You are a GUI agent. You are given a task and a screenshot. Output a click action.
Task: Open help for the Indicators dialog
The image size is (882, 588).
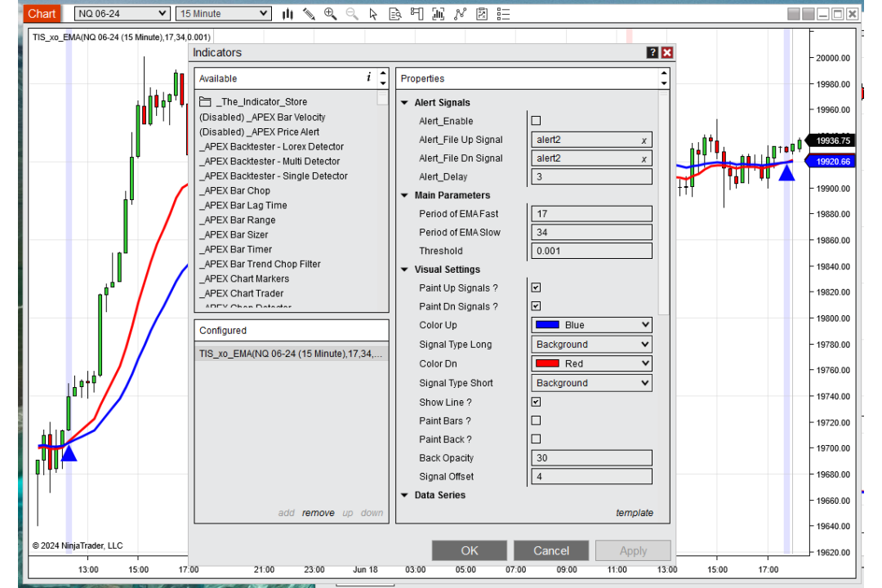pos(653,52)
